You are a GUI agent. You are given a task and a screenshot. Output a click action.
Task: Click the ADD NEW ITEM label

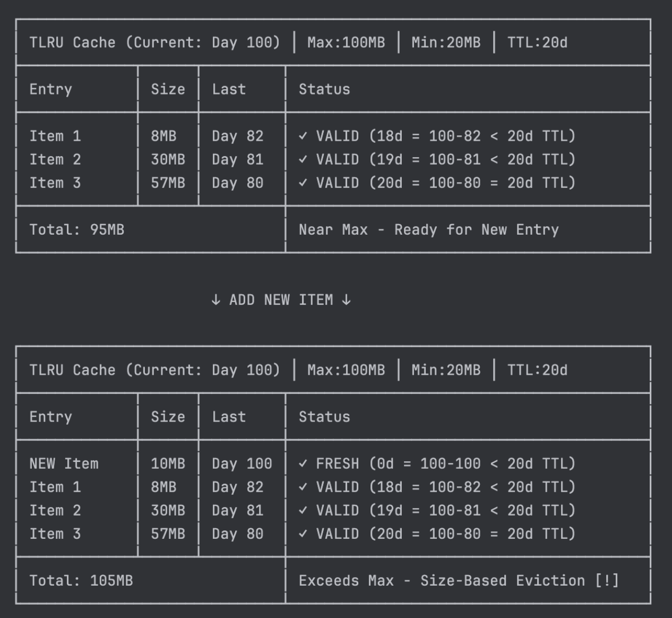(x=281, y=300)
